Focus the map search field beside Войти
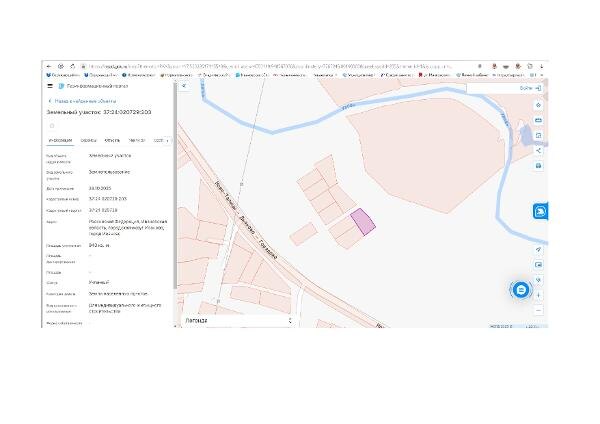600x424 pixels. click(492, 88)
